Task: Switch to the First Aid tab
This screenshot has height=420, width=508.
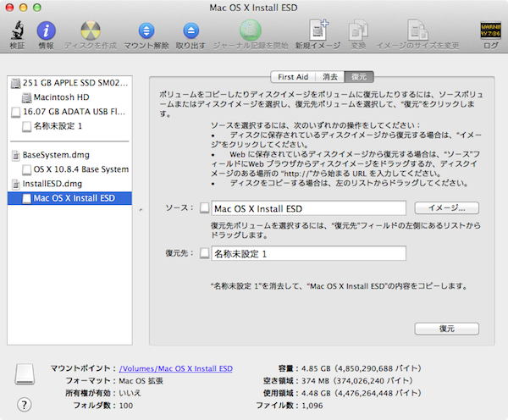Action: (293, 77)
